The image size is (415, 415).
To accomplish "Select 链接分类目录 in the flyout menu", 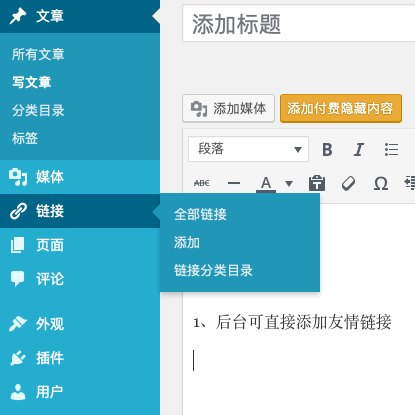I will coord(213,270).
